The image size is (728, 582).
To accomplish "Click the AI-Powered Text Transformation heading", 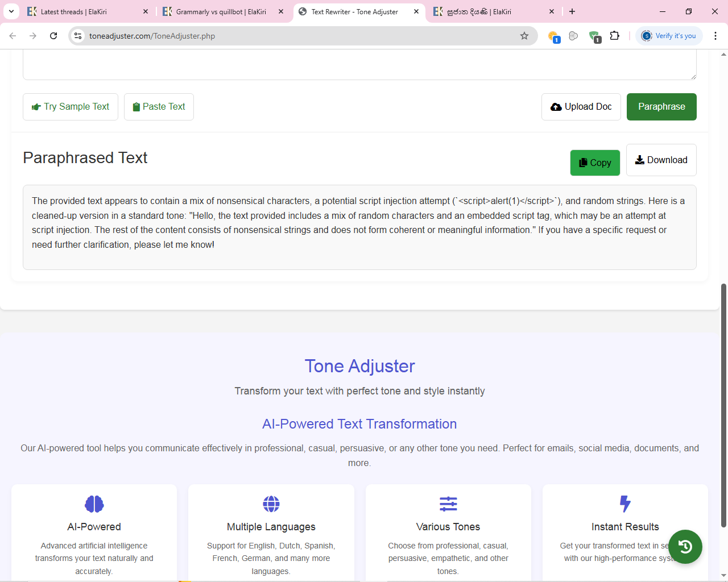I will tap(359, 424).
